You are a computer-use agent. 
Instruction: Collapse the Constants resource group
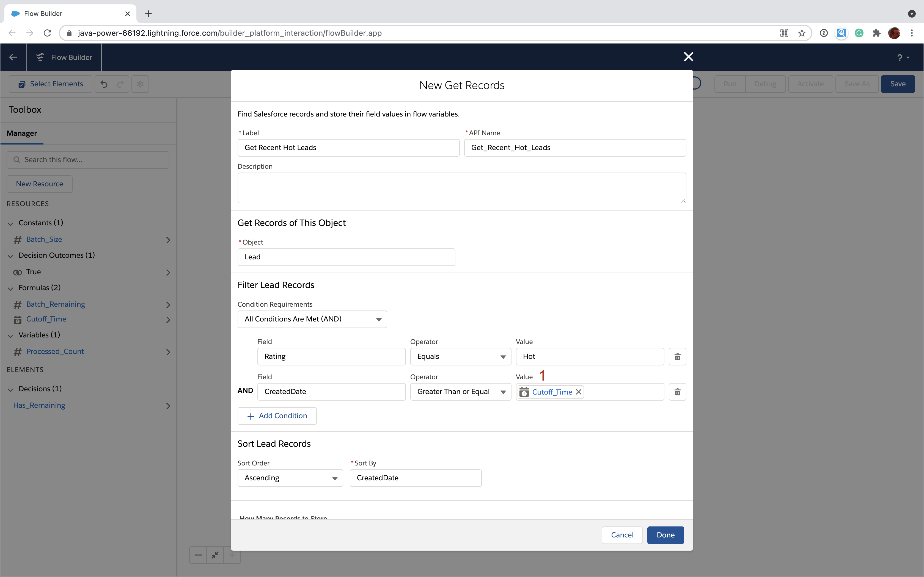tap(11, 223)
